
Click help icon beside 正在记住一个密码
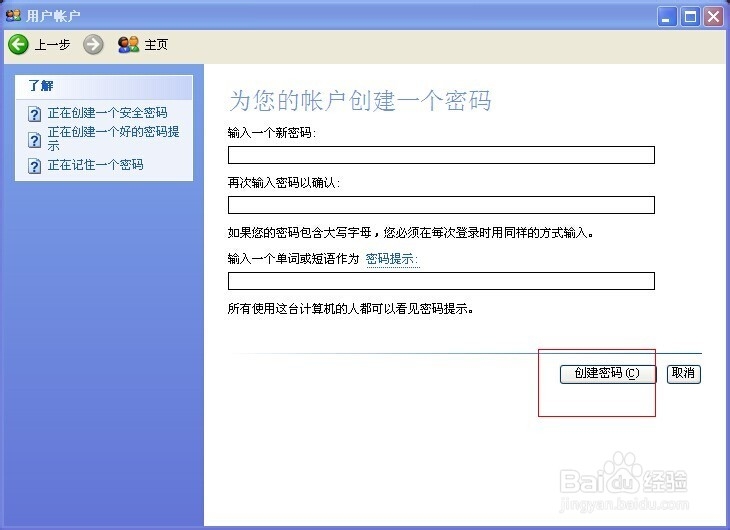click(34, 166)
